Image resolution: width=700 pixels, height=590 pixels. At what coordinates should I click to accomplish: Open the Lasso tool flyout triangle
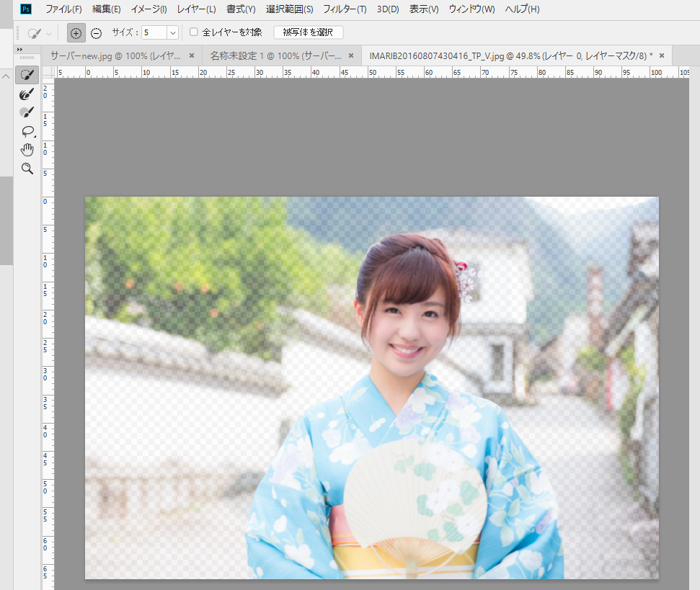click(33, 135)
